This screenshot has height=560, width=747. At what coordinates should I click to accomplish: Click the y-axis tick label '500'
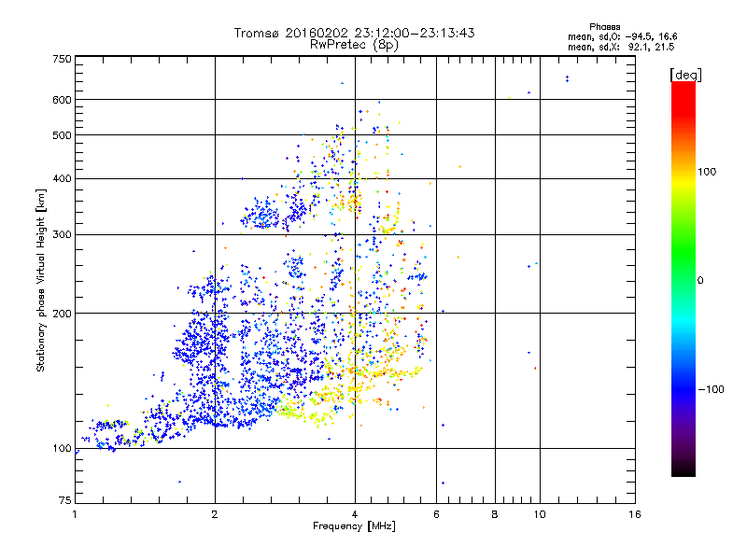(x=62, y=135)
